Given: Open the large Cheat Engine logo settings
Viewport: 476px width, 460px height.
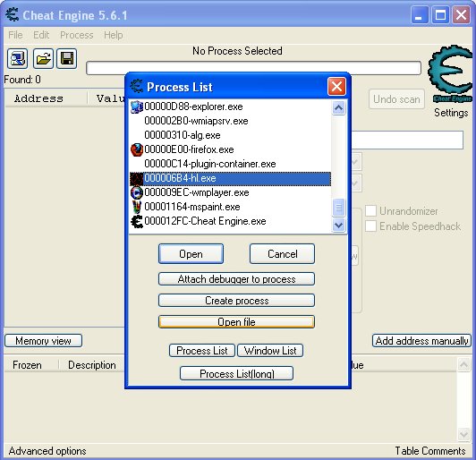Looking at the screenshot, I should point(450,73).
